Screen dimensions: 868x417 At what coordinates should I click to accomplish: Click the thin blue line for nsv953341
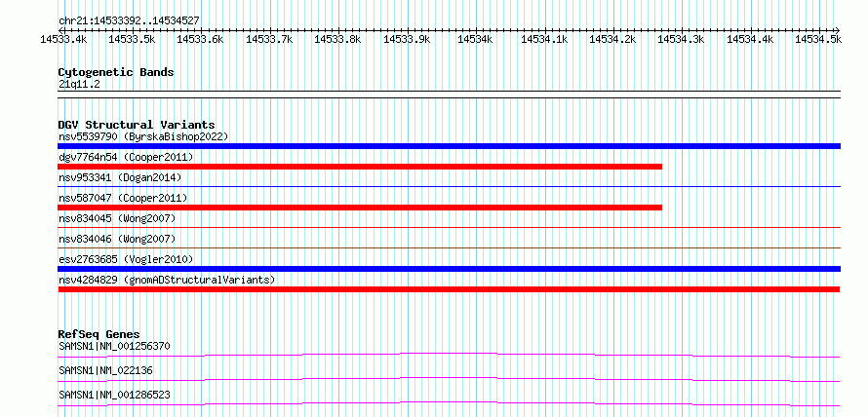[449, 186]
